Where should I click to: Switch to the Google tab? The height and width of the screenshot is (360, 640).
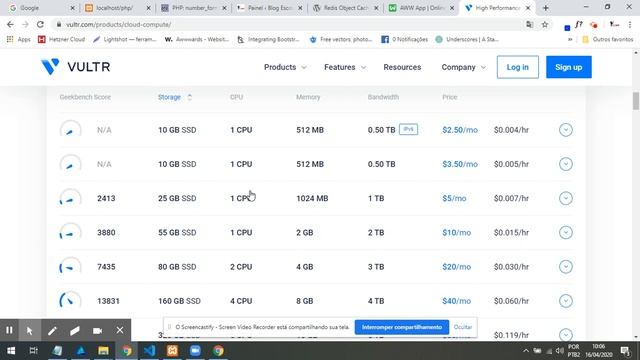pos(41,8)
